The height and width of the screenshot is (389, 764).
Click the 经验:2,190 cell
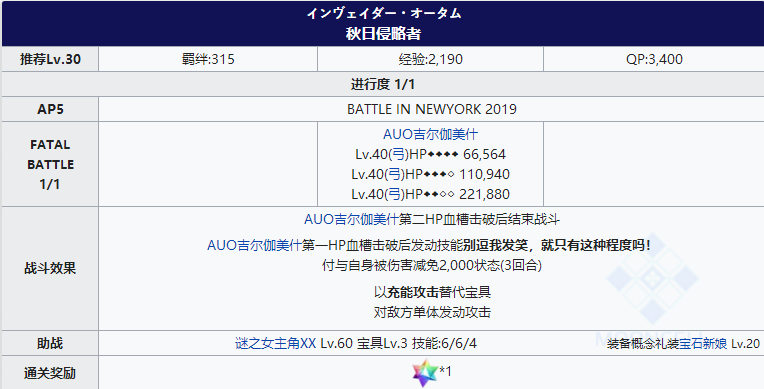[430, 59]
